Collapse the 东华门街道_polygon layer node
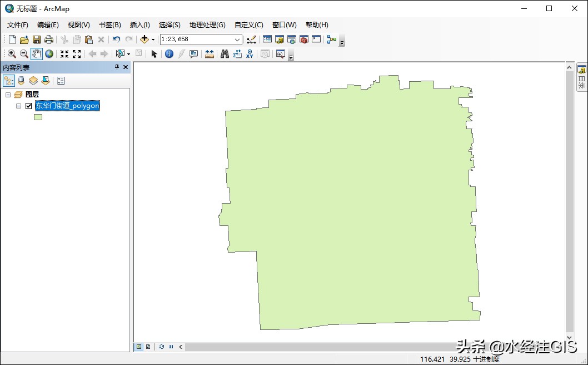588x365 pixels. (18, 106)
